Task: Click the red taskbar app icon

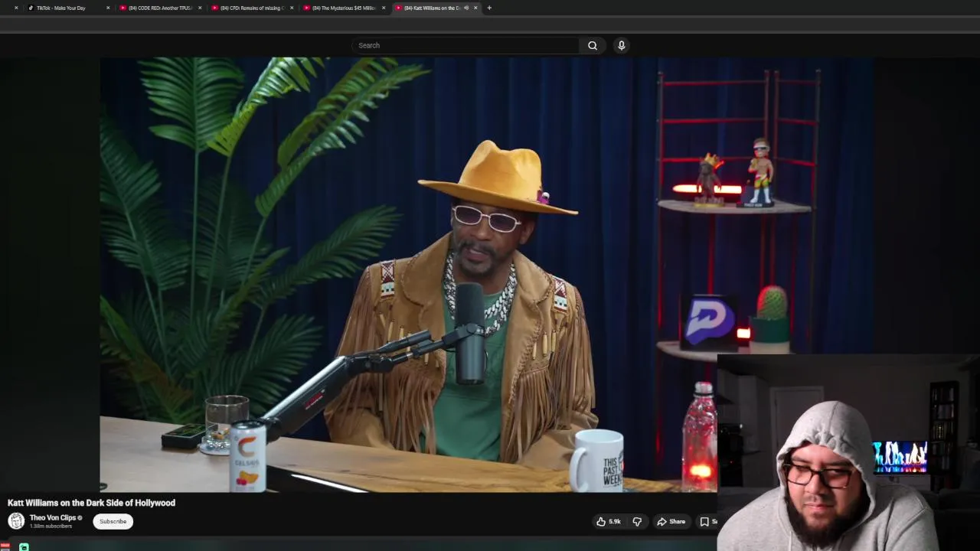Action: click(x=5, y=546)
